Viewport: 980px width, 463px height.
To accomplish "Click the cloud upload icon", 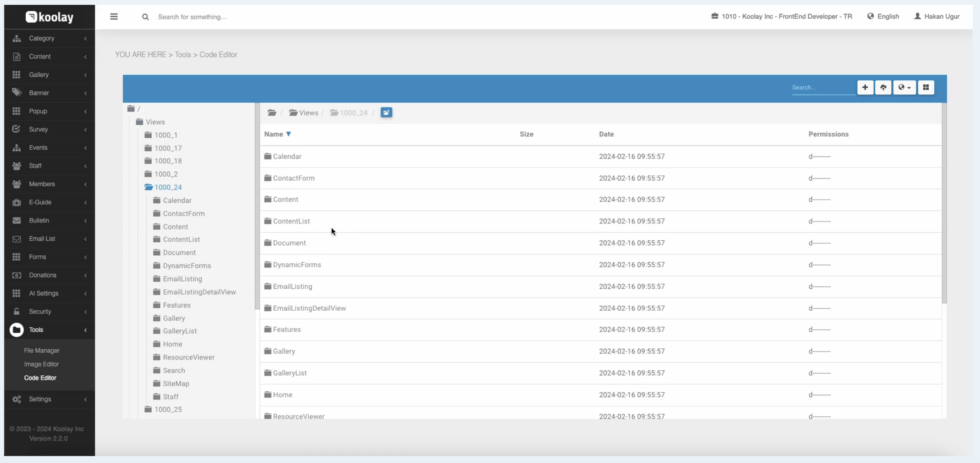I will (883, 87).
